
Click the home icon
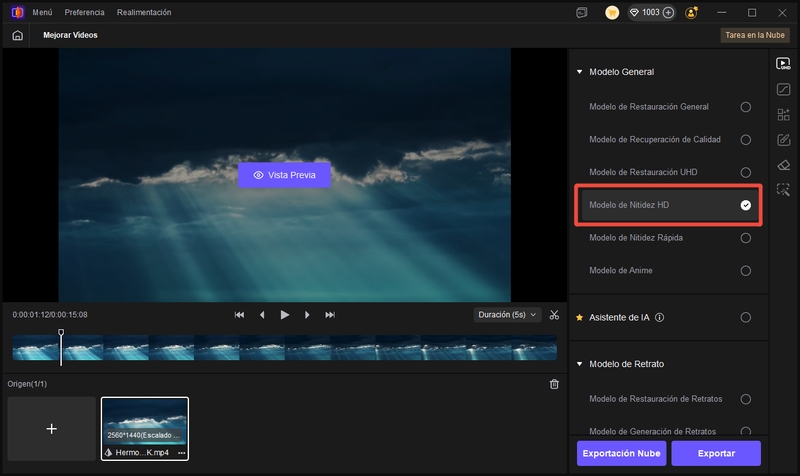click(17, 35)
